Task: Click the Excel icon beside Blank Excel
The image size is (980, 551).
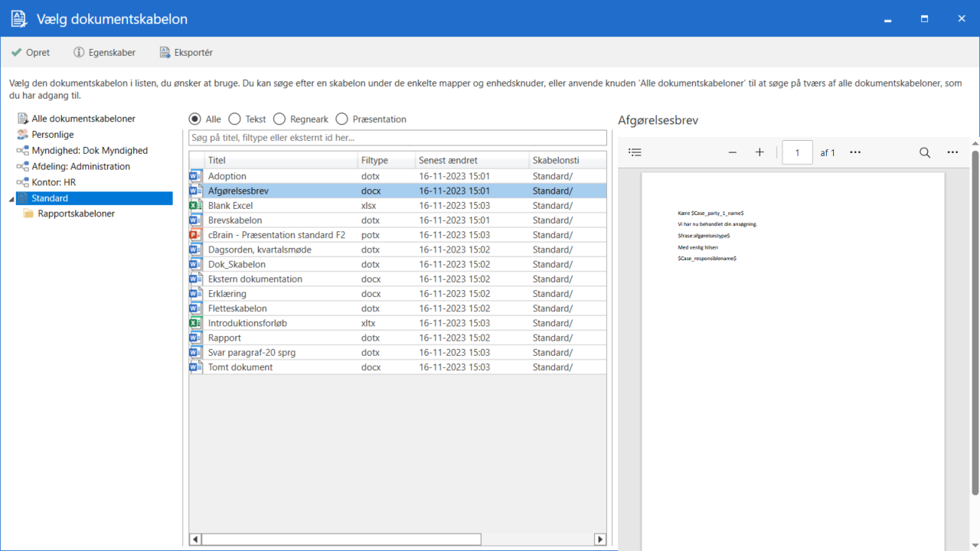Action: pyautogui.click(x=196, y=206)
